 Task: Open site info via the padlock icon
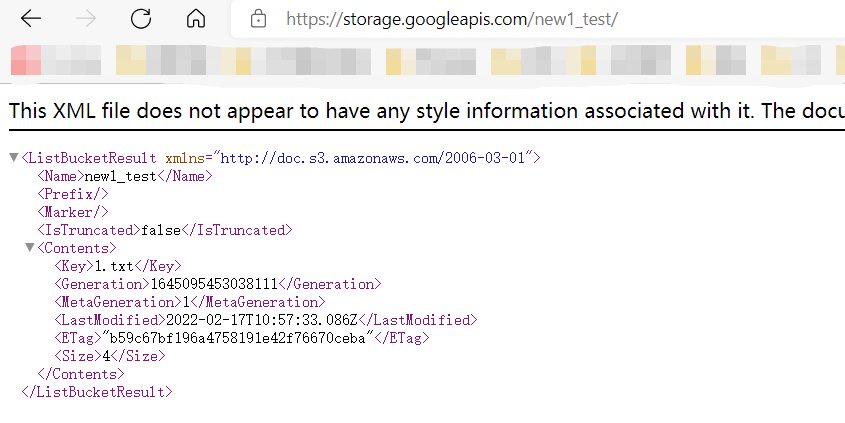[x=258, y=19]
